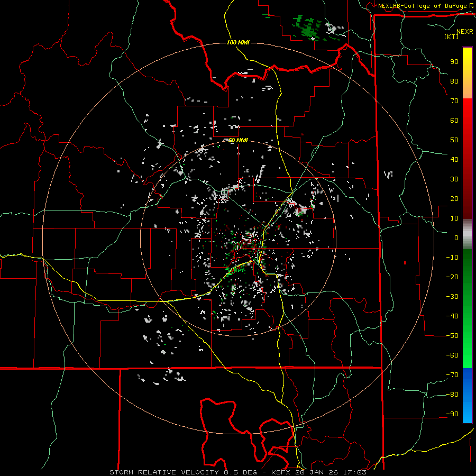Viewport: 476px width, 476px height.
Task: Click the -20 value on the velocity scale
Action: click(452, 277)
